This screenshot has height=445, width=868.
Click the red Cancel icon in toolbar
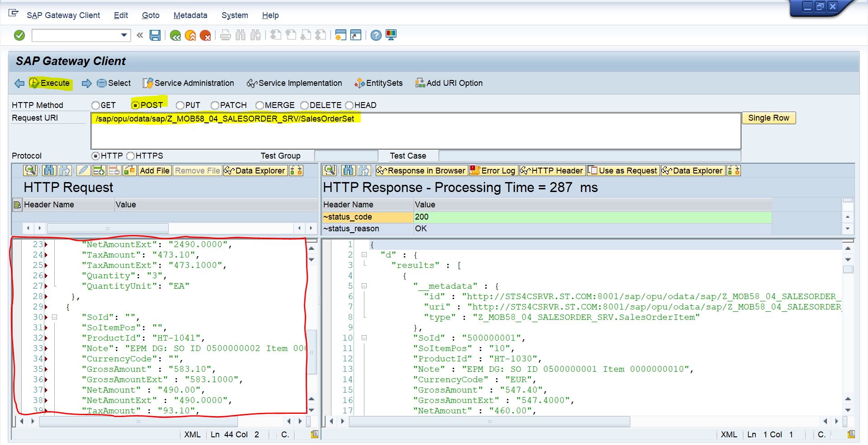[x=205, y=35]
